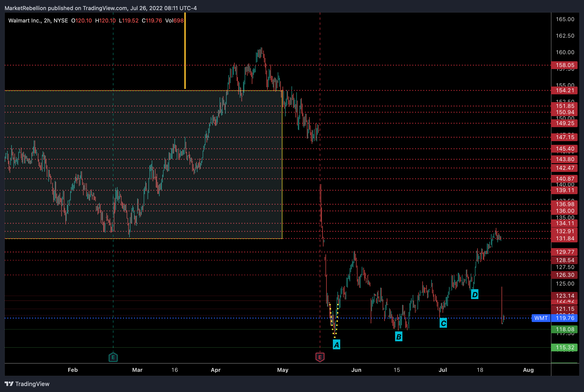Expand the NYSE exchange label options

coord(61,20)
